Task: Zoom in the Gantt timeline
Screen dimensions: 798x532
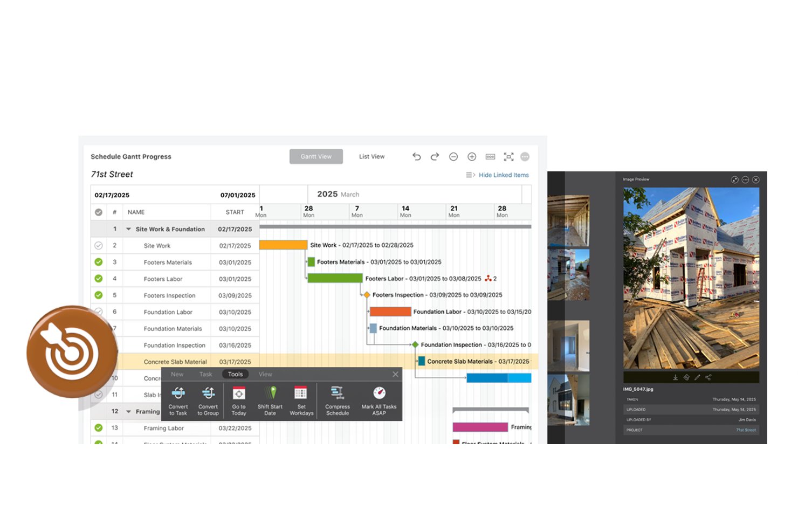Action: coord(472,156)
